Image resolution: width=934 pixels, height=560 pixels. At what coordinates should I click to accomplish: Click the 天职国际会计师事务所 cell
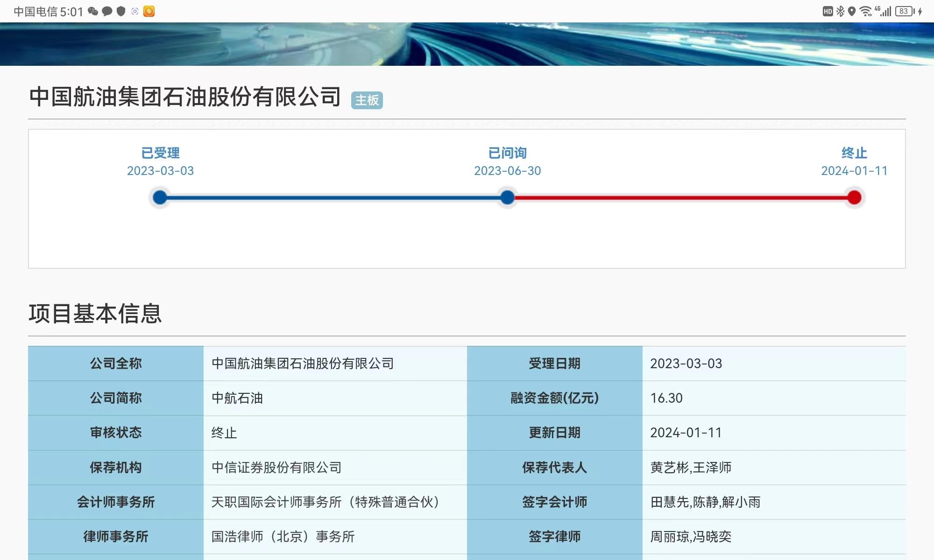coord(335,502)
